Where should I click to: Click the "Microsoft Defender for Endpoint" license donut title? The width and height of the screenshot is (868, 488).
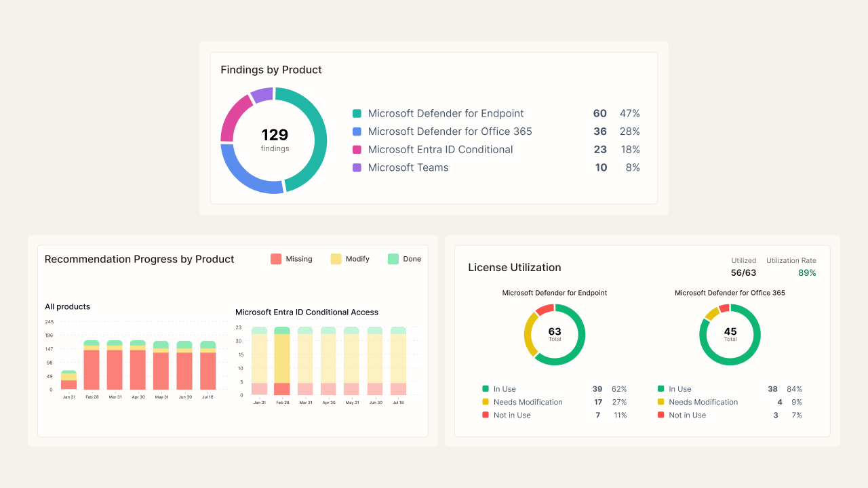(x=555, y=293)
